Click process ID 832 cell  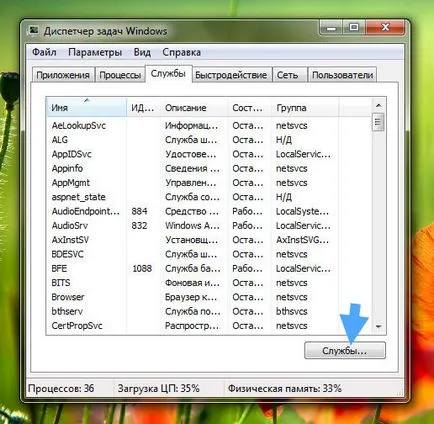click(139, 226)
